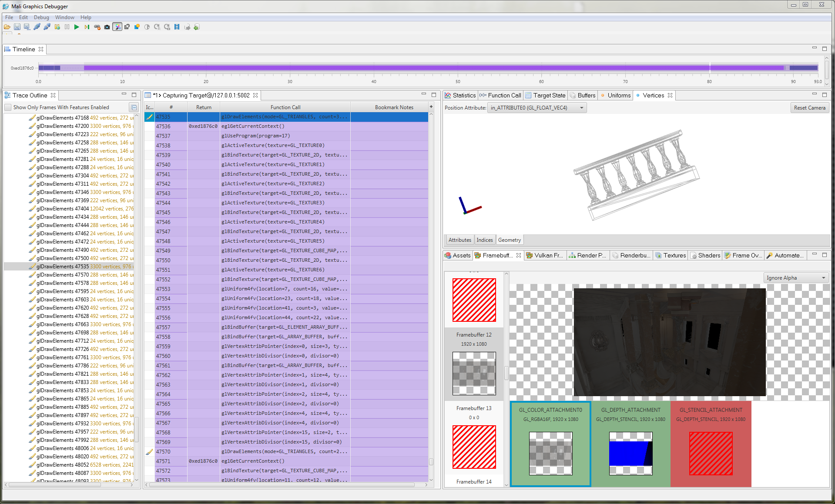Expand the Ignore Alpha dropdown arrow
This screenshot has height=504, width=835.
pyautogui.click(x=824, y=277)
